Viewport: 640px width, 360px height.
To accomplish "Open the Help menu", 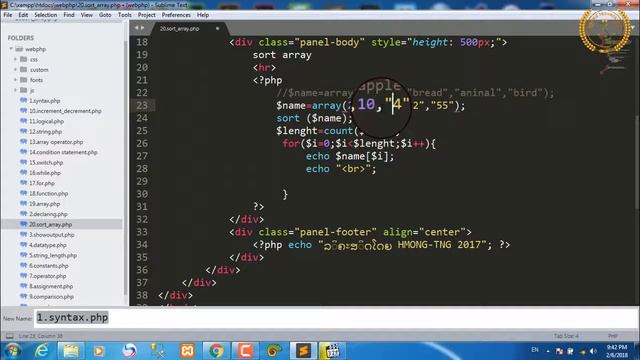I will [203, 15].
